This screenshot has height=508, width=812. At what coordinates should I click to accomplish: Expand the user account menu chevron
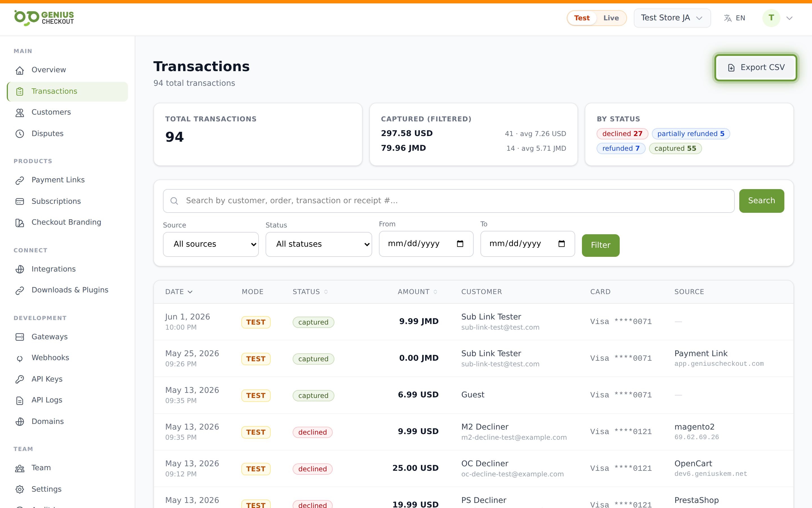(x=789, y=18)
